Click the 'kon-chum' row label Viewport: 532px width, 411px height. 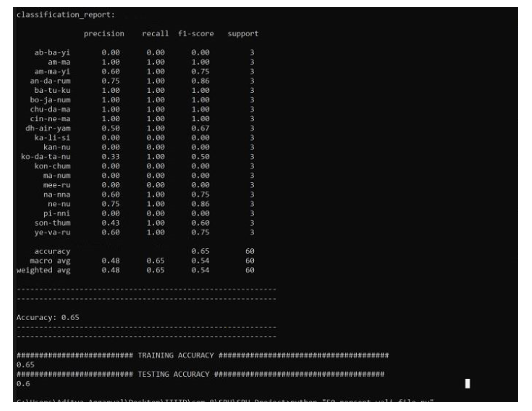(52, 166)
